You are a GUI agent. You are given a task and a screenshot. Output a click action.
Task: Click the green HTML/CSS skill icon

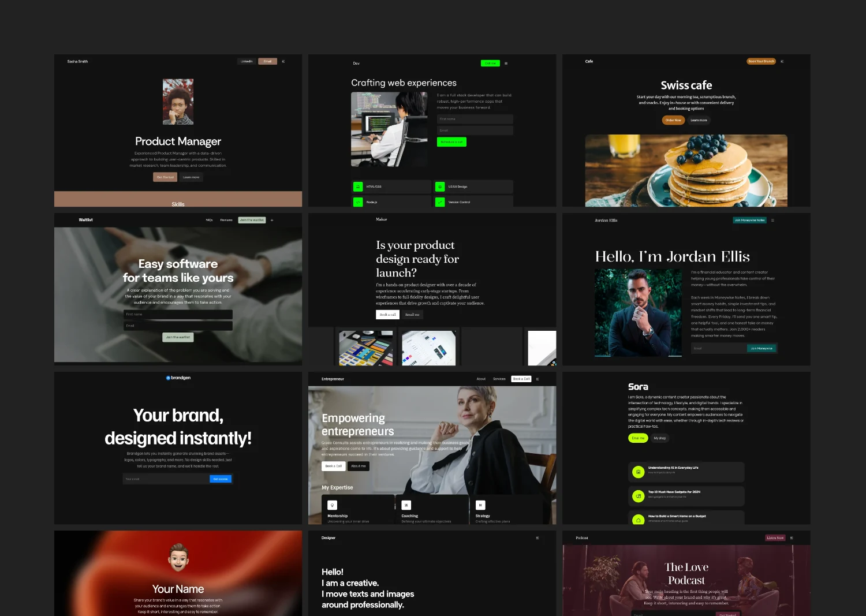coord(358,186)
